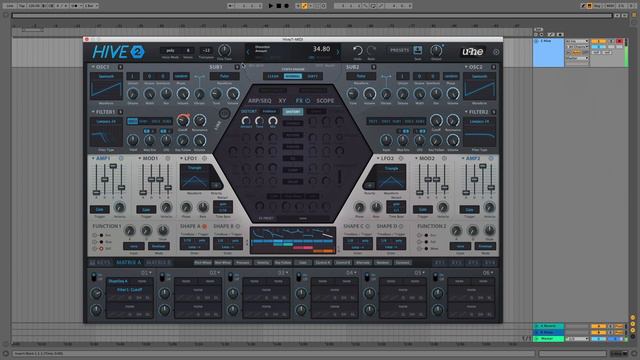
Task: Toggle Shape A on/off indicator
Action: 204,226
